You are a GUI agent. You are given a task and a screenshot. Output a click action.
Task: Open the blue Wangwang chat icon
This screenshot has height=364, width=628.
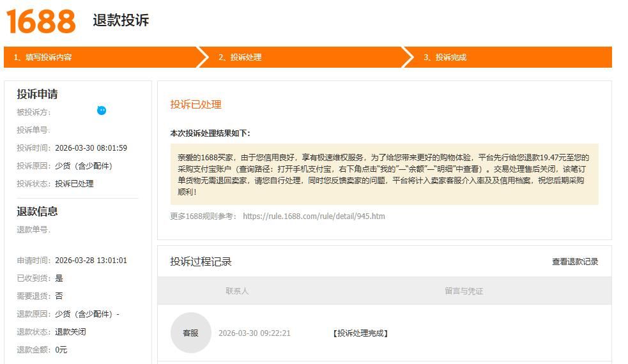tap(102, 110)
